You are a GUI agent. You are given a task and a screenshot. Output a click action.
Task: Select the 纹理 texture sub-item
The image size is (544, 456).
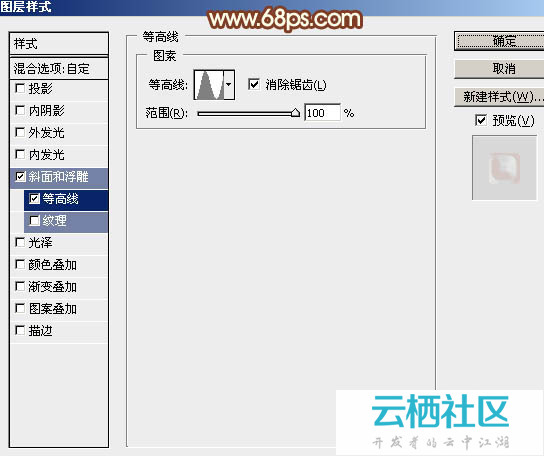tap(66, 221)
